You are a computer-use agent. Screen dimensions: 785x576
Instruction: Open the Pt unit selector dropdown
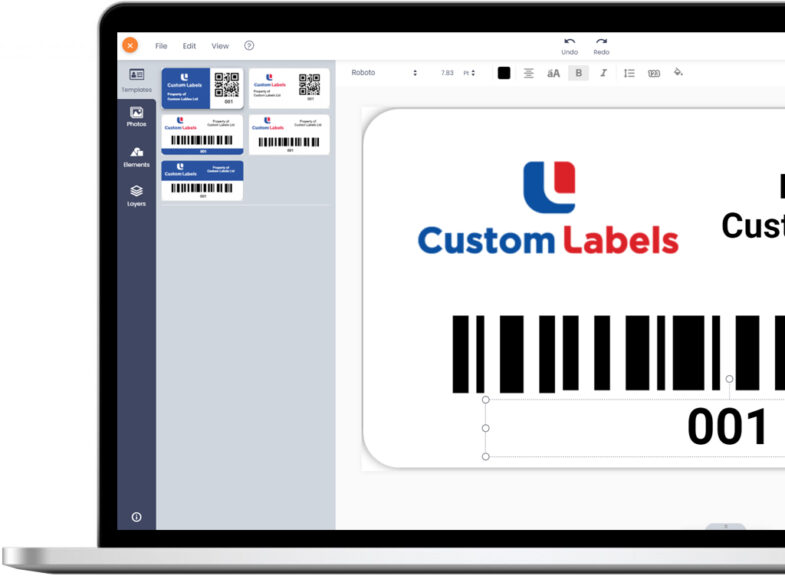pos(469,73)
